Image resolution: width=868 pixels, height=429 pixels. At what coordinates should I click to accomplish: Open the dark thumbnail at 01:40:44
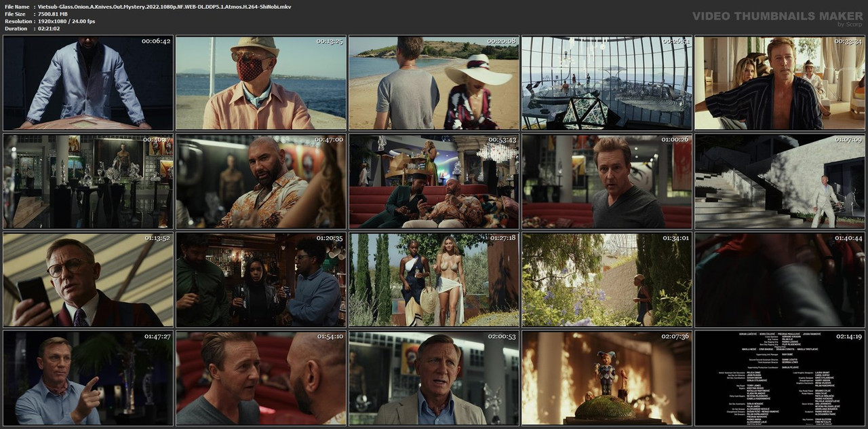tap(780, 280)
